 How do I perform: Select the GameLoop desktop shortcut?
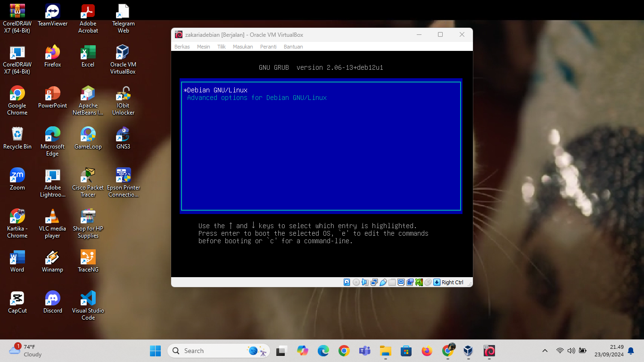pos(88,139)
